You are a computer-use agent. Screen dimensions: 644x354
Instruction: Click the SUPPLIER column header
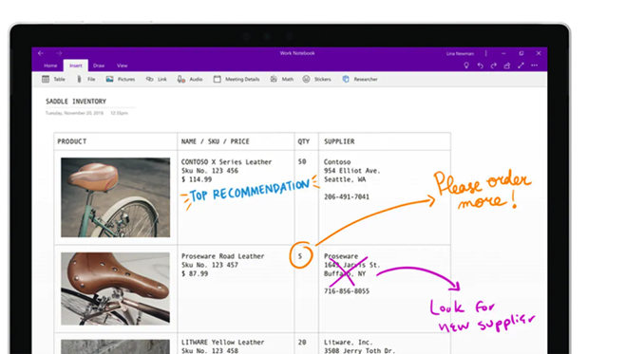pyautogui.click(x=339, y=141)
